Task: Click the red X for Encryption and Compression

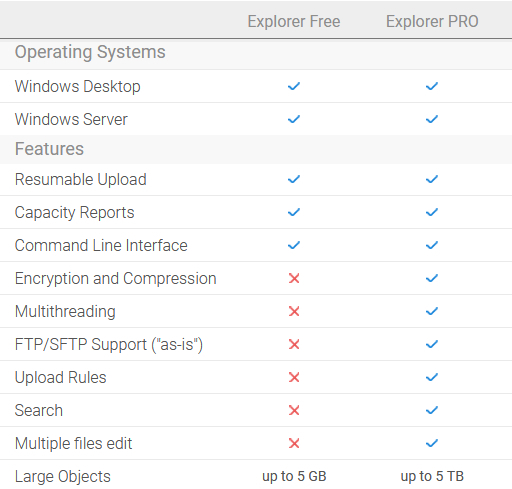Action: [x=294, y=278]
